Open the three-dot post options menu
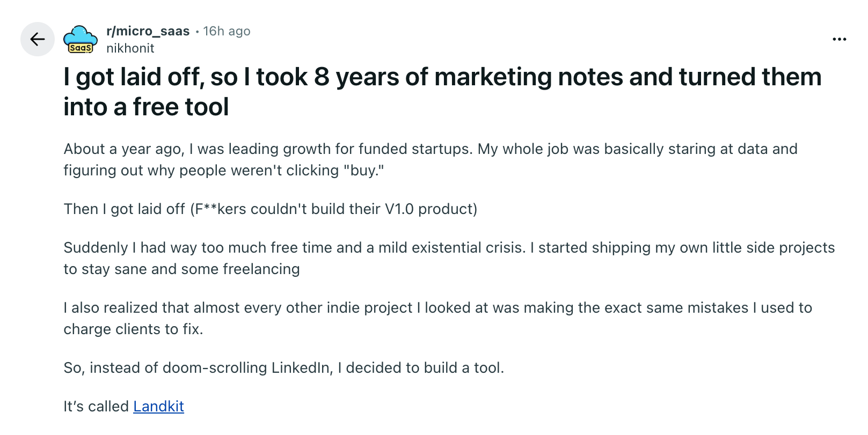868x435 pixels. coord(839,39)
